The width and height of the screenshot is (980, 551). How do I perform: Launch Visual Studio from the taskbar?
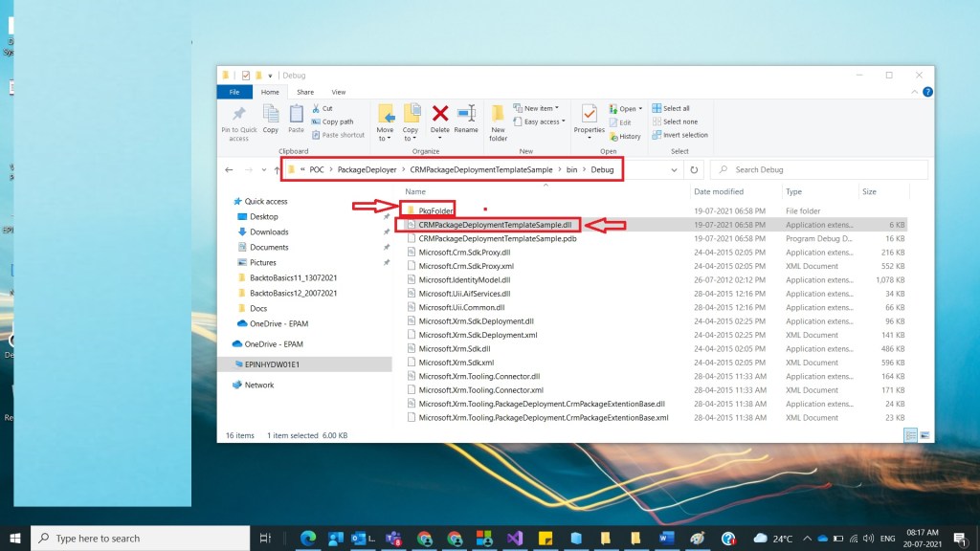click(515, 539)
